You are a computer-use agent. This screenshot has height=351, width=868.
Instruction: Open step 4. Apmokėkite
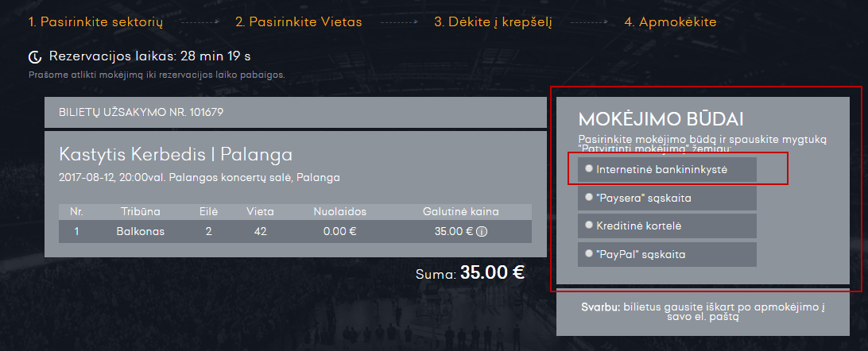click(x=670, y=22)
